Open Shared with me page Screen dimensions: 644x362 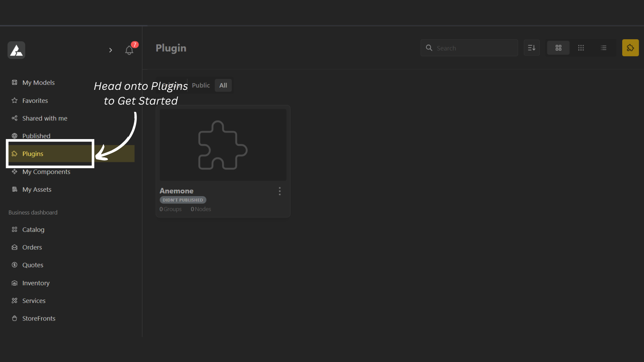pos(45,118)
